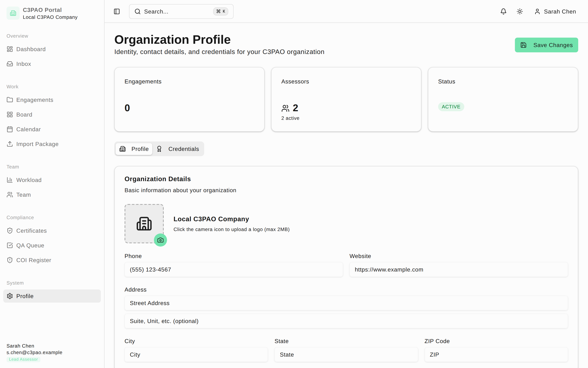Open QA Queue
The height and width of the screenshot is (368, 588).
pos(52,245)
